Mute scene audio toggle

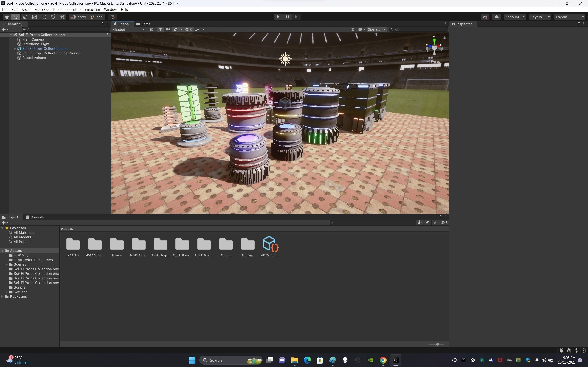168,29
